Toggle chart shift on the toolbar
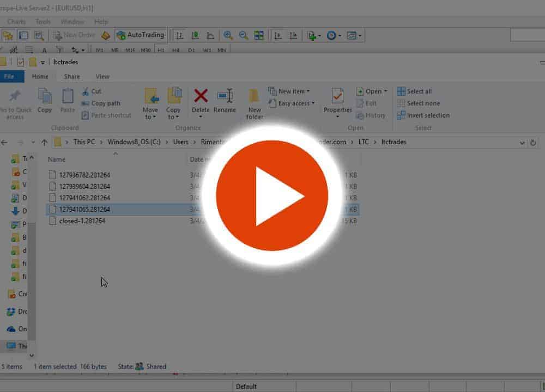This screenshot has height=392, width=545. tap(293, 35)
